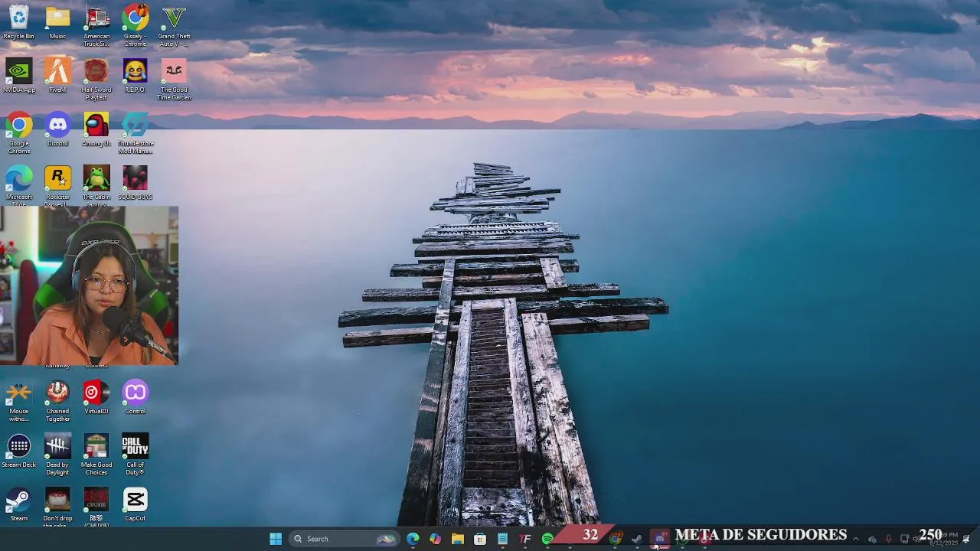
Task: Launch The Cabin Factory shortcut
Action: [96, 186]
